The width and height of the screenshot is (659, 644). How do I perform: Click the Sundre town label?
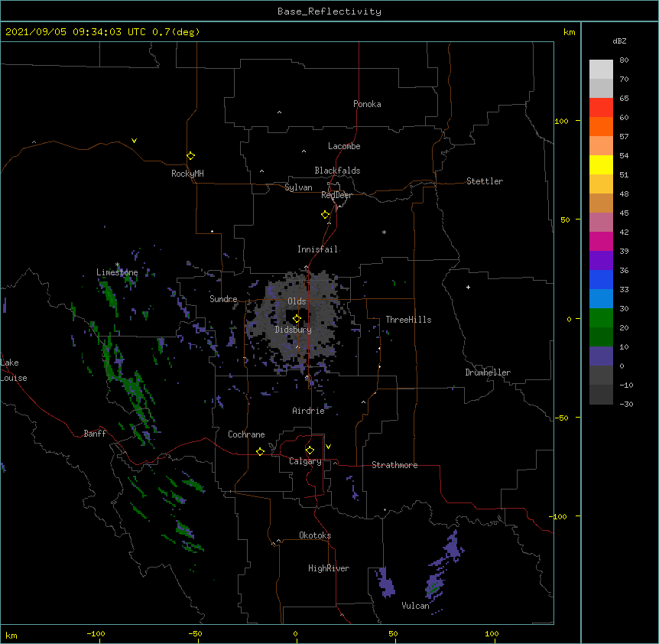[223, 299]
